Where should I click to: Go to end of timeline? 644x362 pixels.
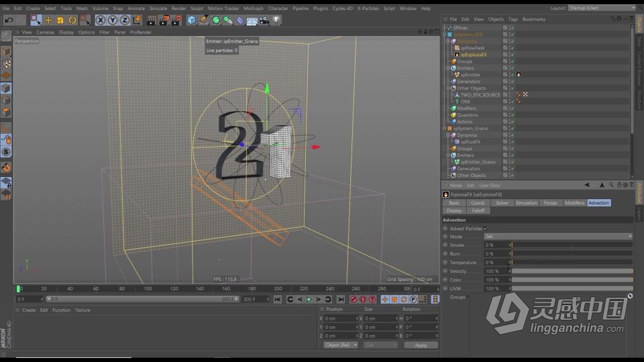[341, 299]
